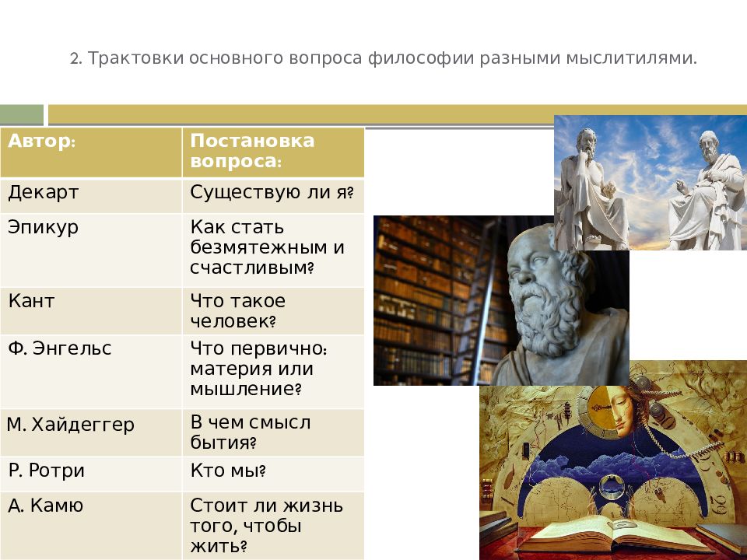Click the 'Что такое человек?' cell
This screenshot has width=747, height=560.
pyautogui.click(x=272, y=310)
